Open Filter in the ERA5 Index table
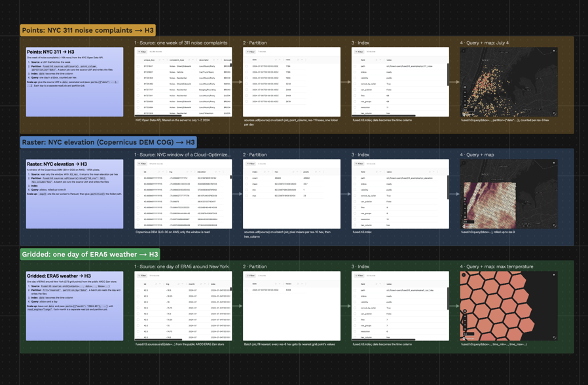 (359, 276)
